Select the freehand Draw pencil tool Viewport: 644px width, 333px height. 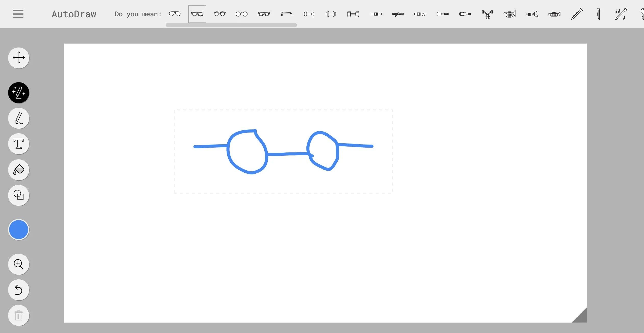(19, 118)
